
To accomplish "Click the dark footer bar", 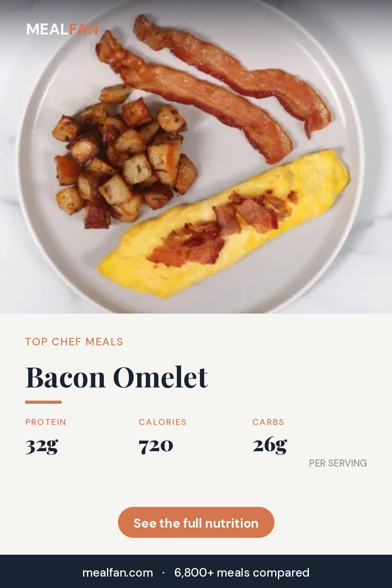I will click(x=196, y=572).
